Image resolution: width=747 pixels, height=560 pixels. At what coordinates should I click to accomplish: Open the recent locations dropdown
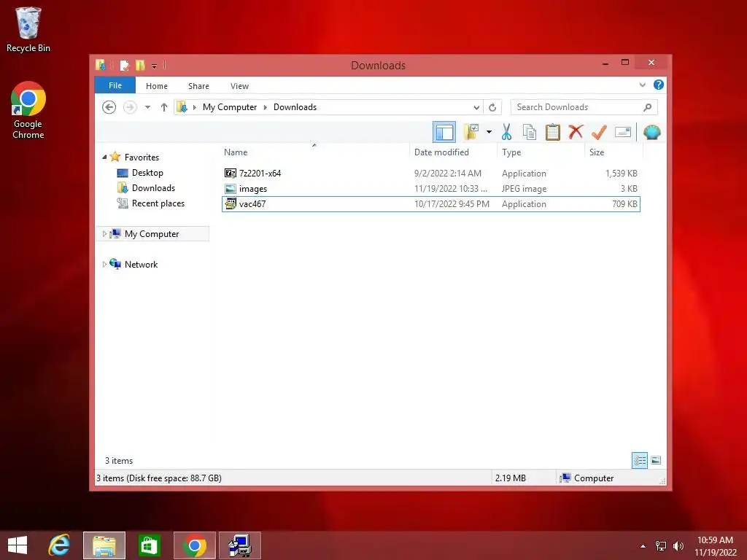[x=147, y=107]
